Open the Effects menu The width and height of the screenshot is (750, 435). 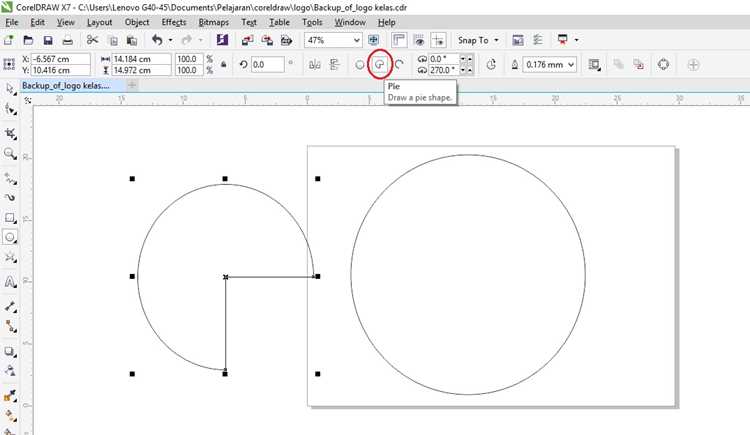coord(174,22)
